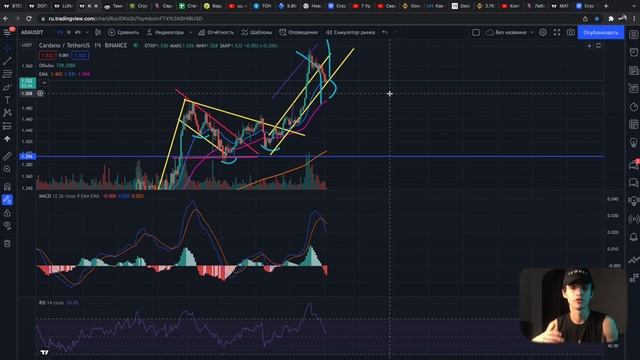
Task: Collapse the indicator legend arrow under EMA
Action: point(44,83)
